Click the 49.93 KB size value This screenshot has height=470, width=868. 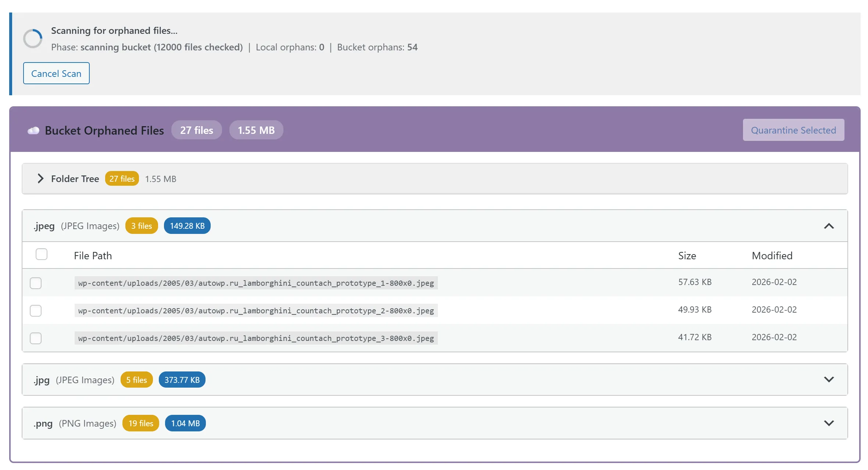(695, 310)
